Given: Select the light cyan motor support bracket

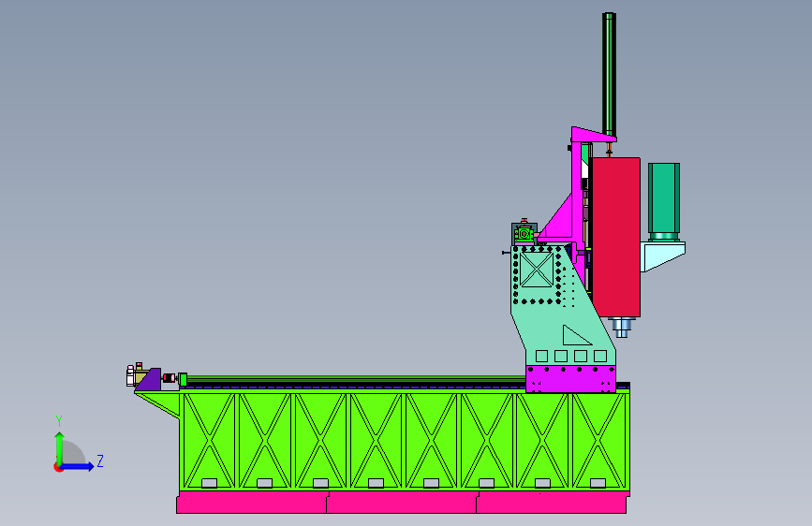Looking at the screenshot, I should (663, 256).
